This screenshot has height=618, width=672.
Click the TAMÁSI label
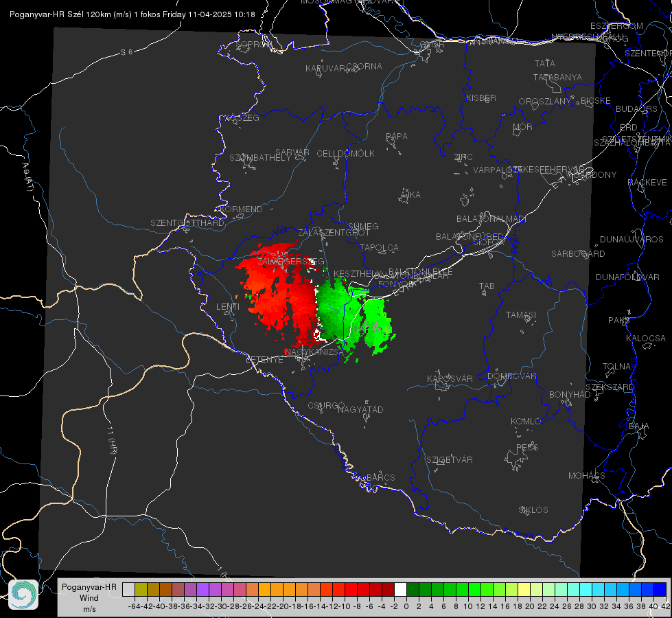pos(521,314)
